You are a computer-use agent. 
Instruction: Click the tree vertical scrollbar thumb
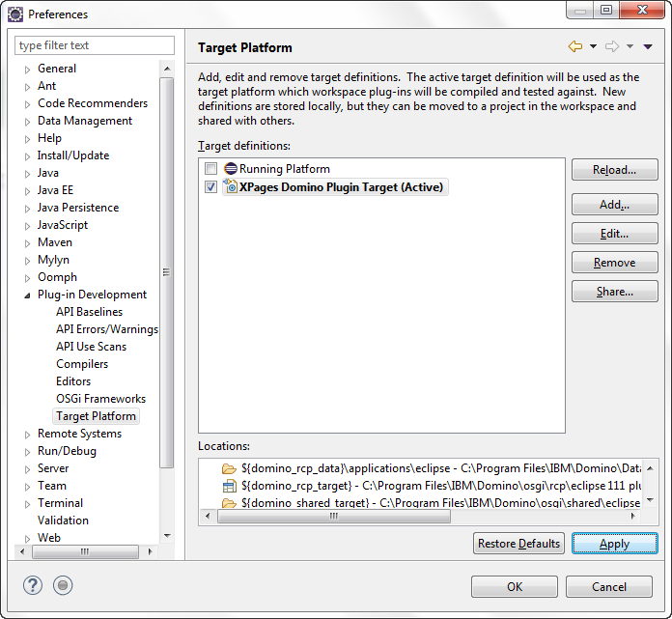[166, 272]
